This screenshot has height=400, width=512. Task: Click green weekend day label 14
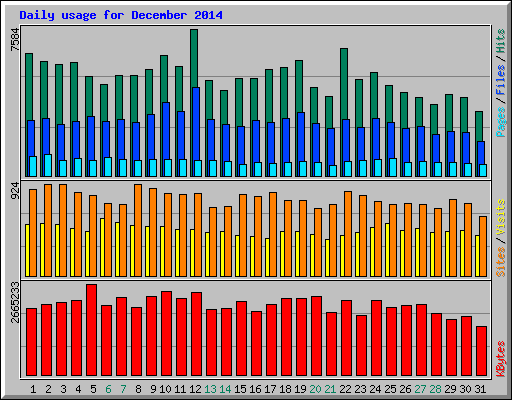[225, 389]
